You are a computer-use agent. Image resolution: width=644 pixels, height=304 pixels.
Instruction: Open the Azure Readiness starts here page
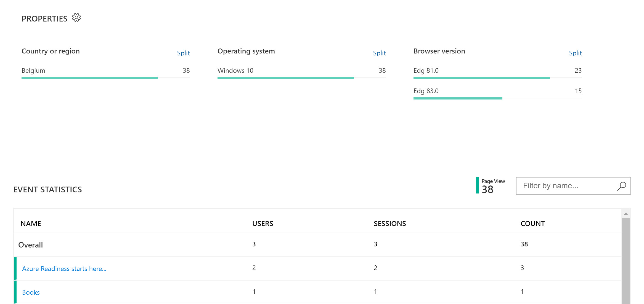pyautogui.click(x=64, y=268)
